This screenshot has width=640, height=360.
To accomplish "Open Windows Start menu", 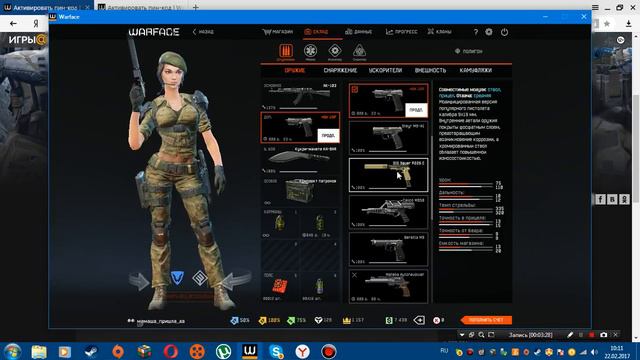I will (x=12, y=351).
